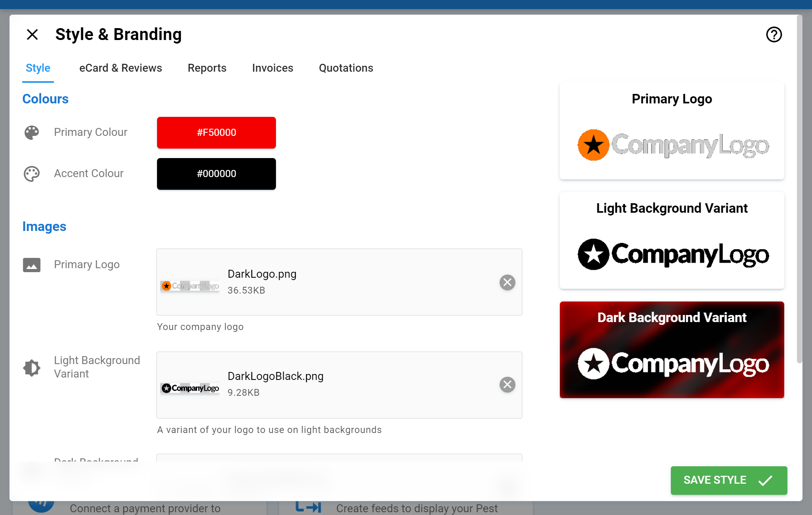Open the black #000000 accent colour swatch
The width and height of the screenshot is (812, 515).
pos(216,174)
